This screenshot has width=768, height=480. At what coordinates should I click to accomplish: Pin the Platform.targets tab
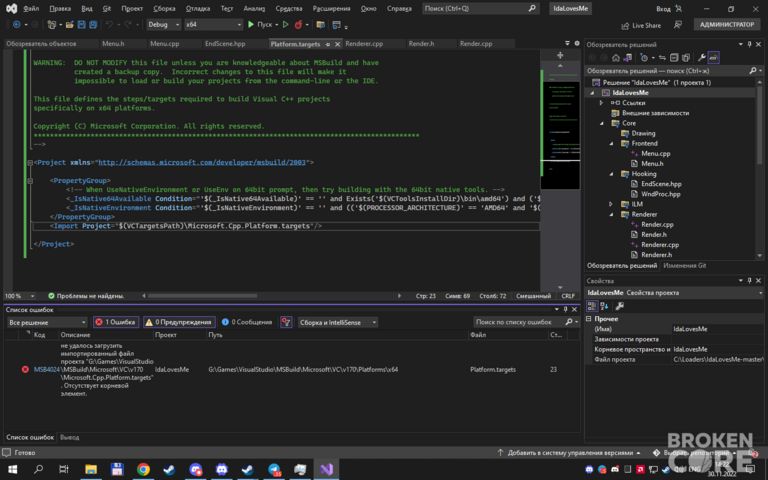tap(328, 44)
